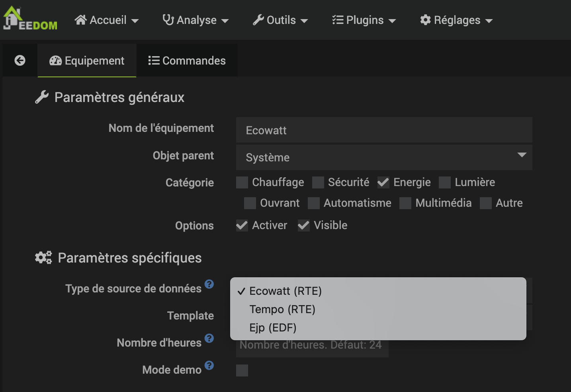571x392 pixels.
Task: Open the Analyse menu
Action: click(196, 20)
